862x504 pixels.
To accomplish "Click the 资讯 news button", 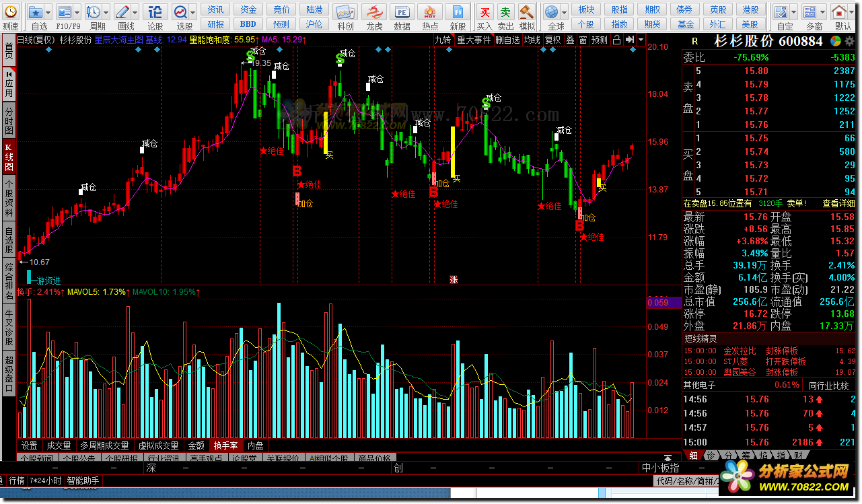I will (x=215, y=9).
